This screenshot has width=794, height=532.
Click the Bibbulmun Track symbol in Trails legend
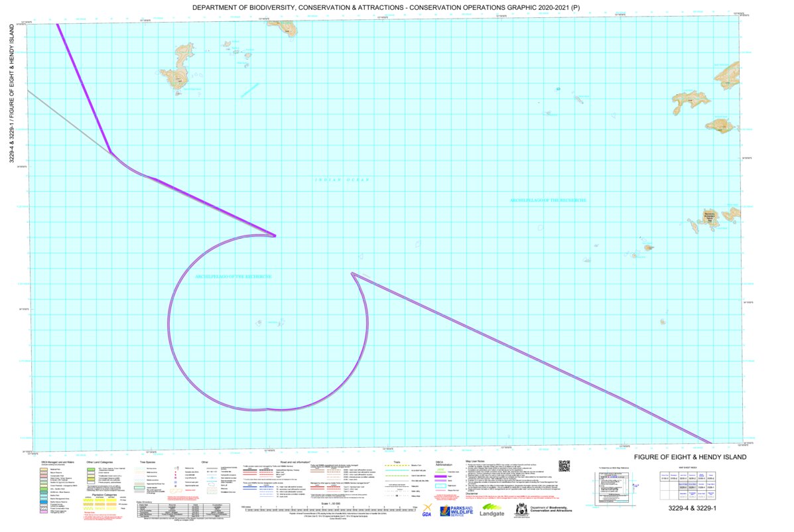[x=396, y=465]
